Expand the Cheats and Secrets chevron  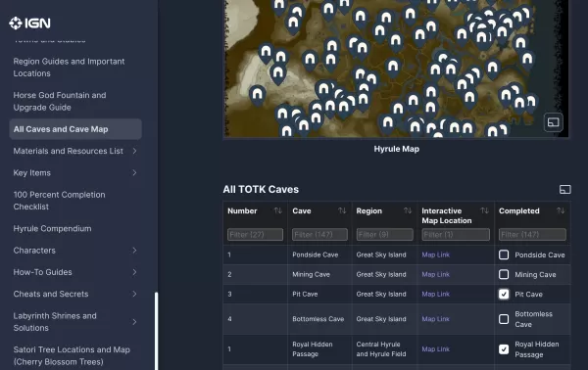coord(134,294)
